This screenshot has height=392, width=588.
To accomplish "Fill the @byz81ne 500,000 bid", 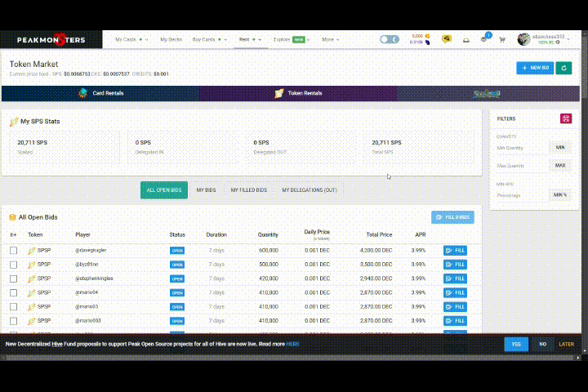I will [x=455, y=265].
